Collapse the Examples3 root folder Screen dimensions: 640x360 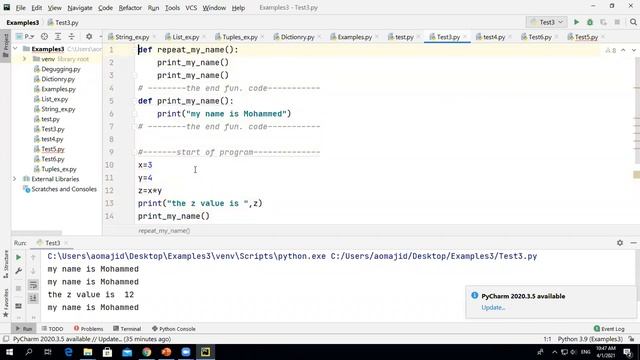coord(15,49)
